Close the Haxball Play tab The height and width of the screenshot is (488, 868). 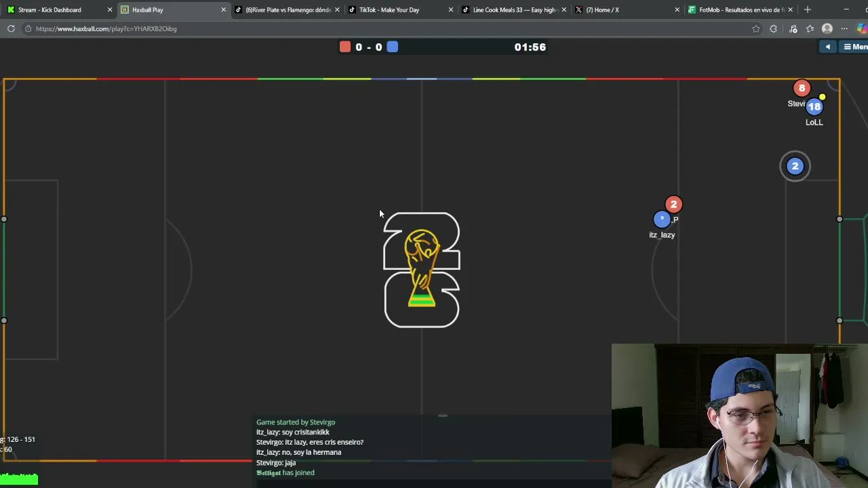tap(223, 9)
